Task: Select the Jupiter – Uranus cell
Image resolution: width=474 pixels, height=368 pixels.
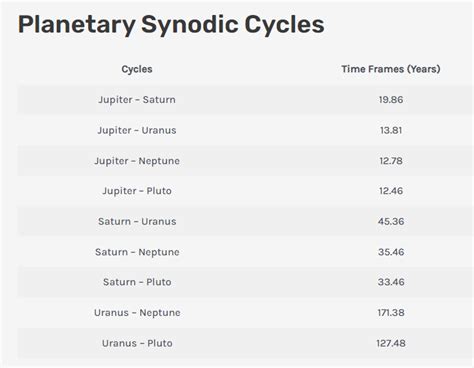Action: coord(137,130)
